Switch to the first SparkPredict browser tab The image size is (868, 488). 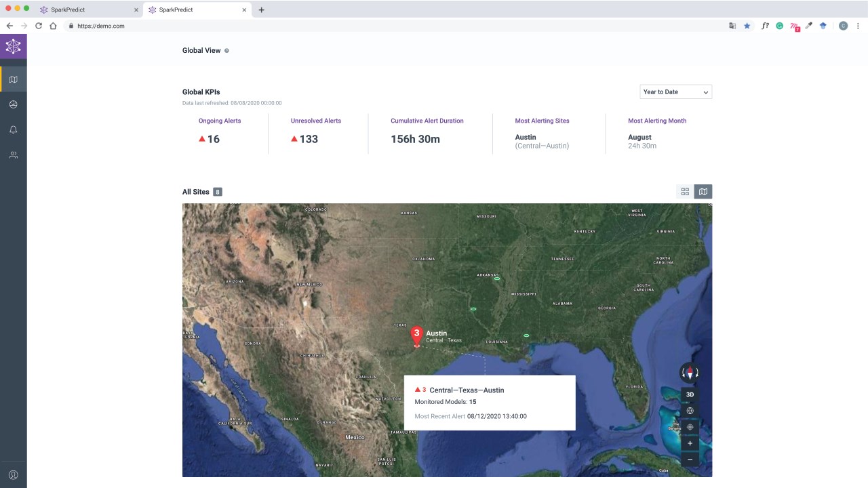point(88,10)
